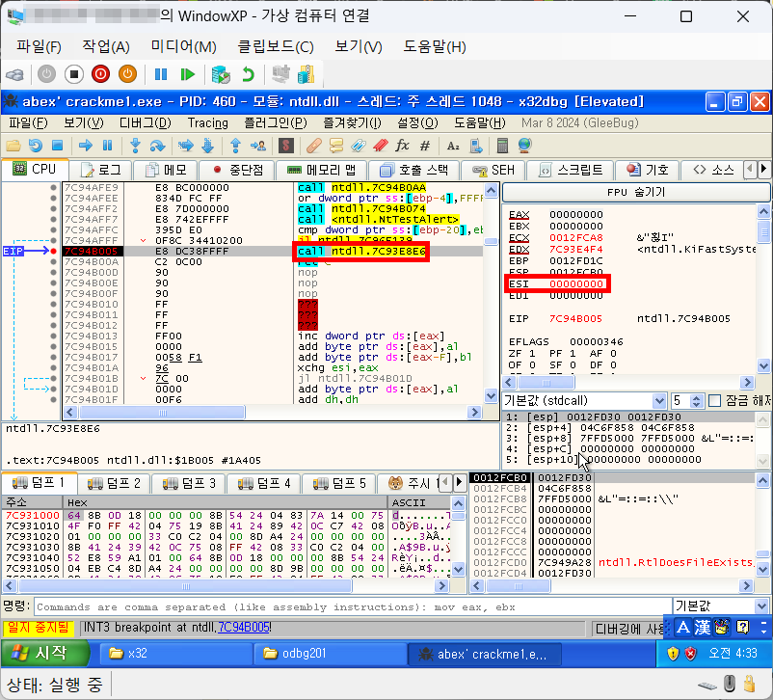Screen dimensions: 773x700
Task: Open the 디버그(D) menu in x32dbg
Action: click(146, 122)
